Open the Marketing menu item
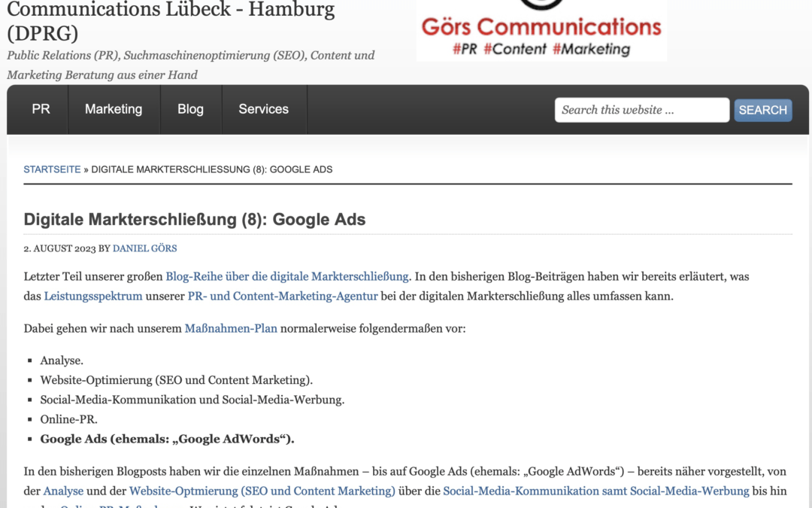 tap(114, 109)
